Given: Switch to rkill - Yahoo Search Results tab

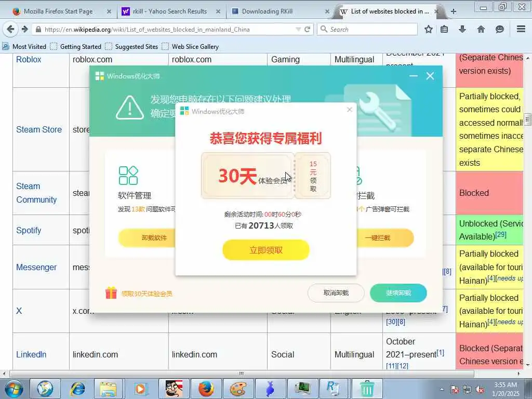Looking at the screenshot, I should click(170, 11).
